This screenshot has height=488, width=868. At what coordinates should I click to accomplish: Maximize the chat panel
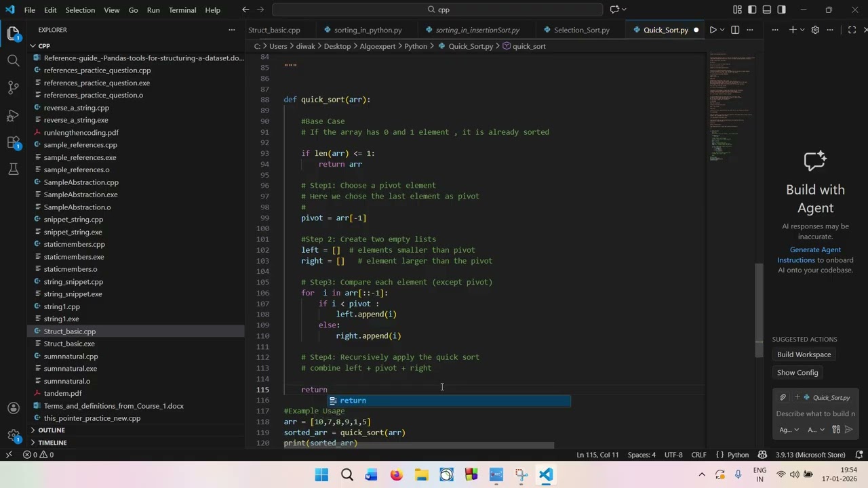852,30
